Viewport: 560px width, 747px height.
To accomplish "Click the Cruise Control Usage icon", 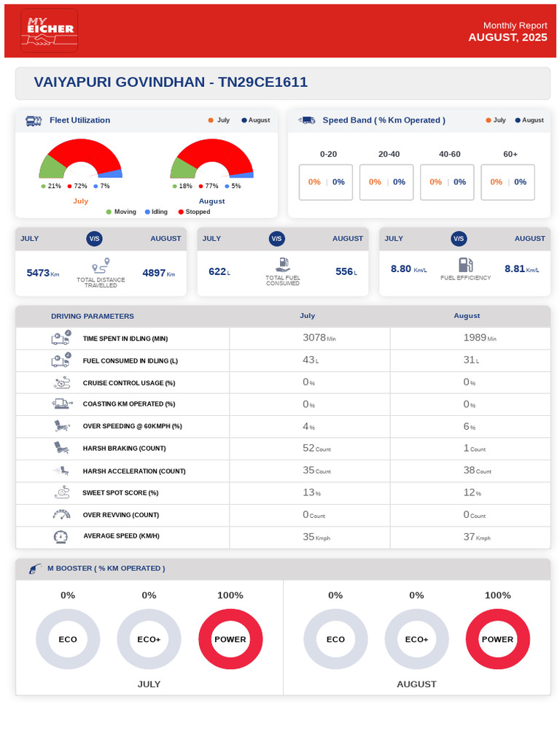I will (x=62, y=382).
